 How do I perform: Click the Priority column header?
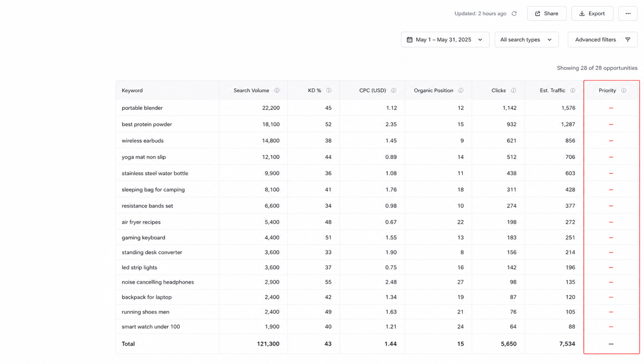tap(607, 91)
